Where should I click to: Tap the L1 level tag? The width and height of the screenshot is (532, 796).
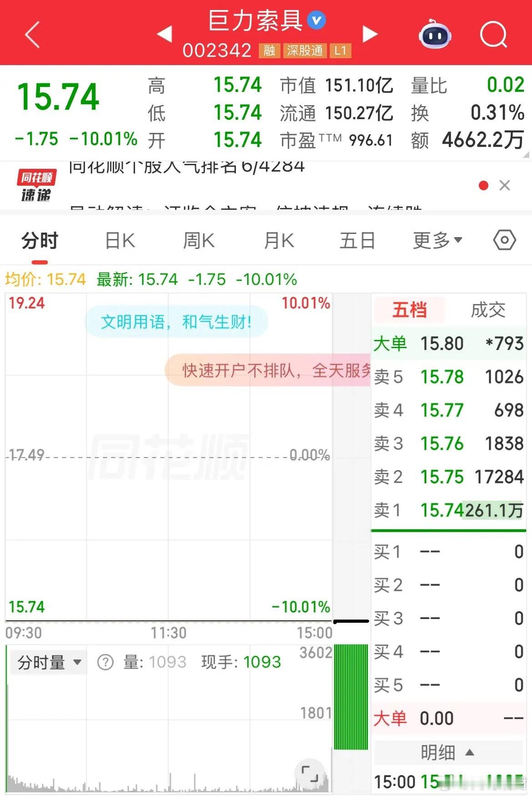[x=341, y=50]
